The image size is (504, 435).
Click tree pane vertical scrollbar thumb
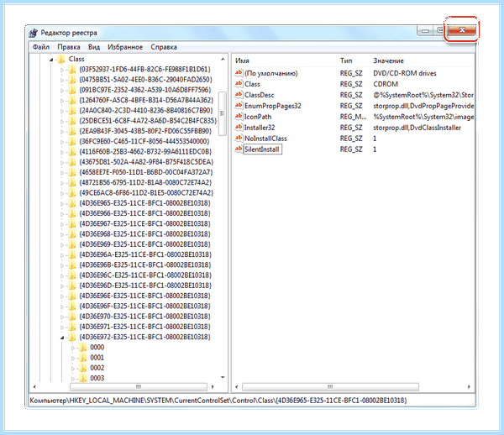222,113
